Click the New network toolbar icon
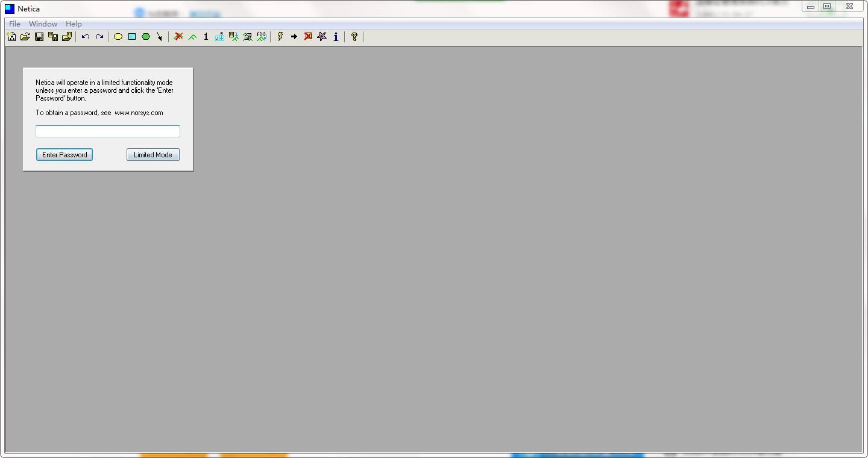868x458 pixels. [x=11, y=37]
